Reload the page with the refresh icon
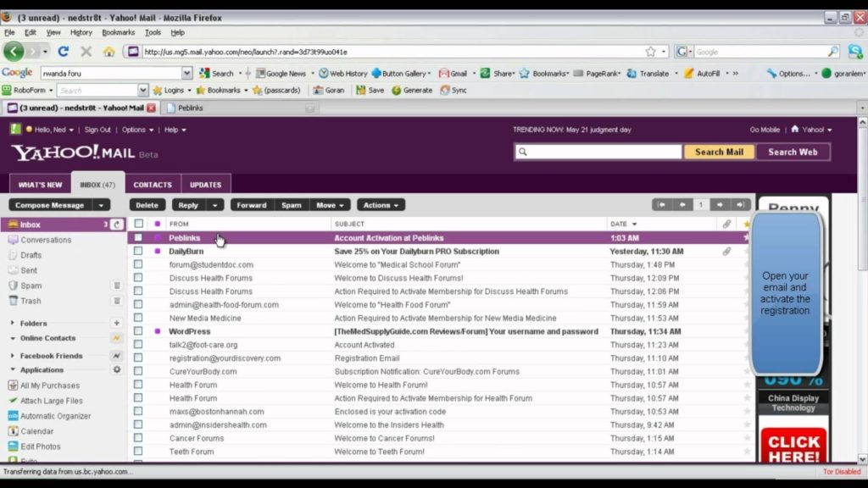This screenshot has width=868, height=488. (x=63, y=52)
